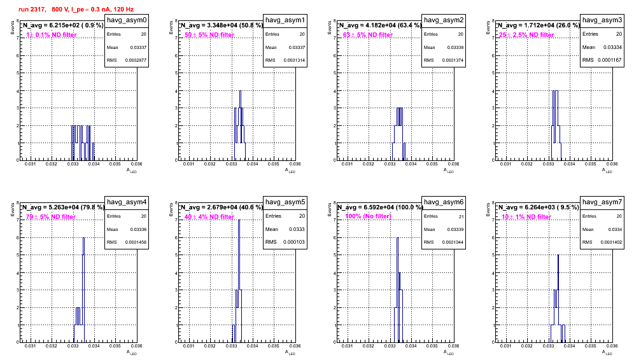Screen dimensions: 634x364
Task: Click RMS value 0.0001374 in havg_asym2
Action: click(453, 60)
